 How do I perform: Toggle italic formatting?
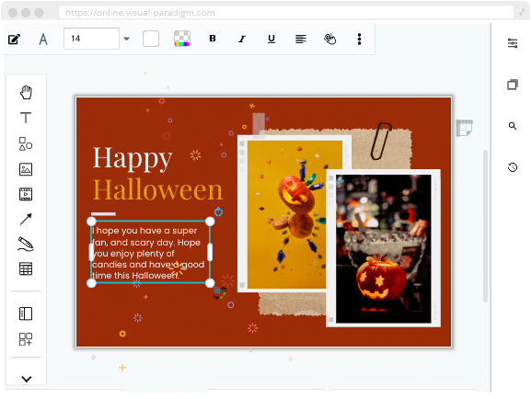pyautogui.click(x=242, y=39)
